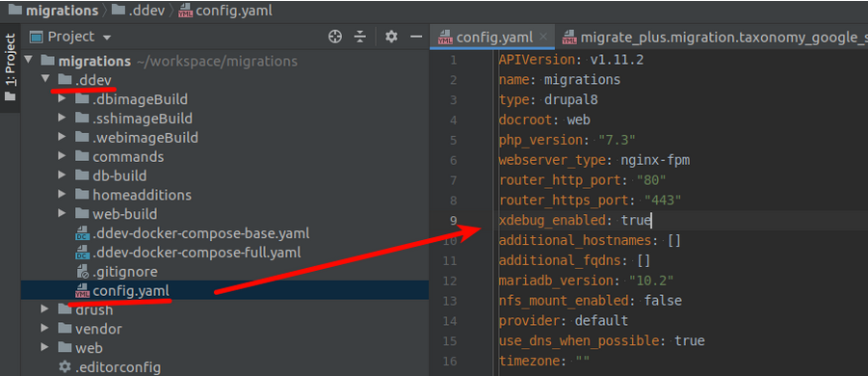
Task: Expand the web folder
Action: (45, 348)
